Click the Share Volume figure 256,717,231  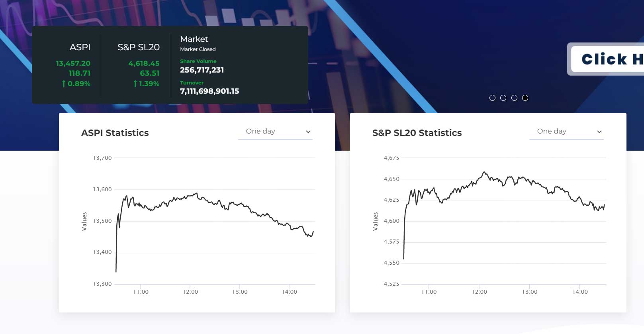click(x=202, y=70)
